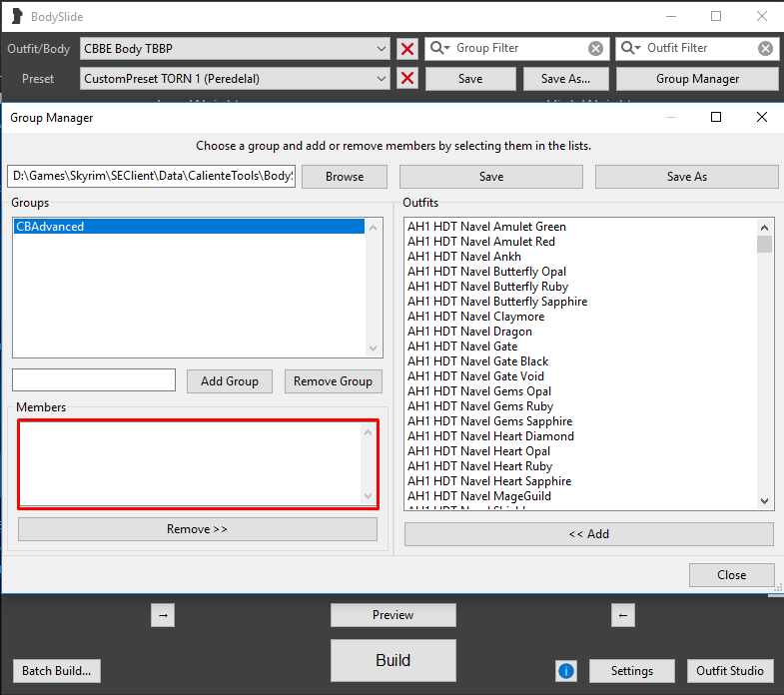Open Outfit Studio
784x695 pixels.
(729, 671)
